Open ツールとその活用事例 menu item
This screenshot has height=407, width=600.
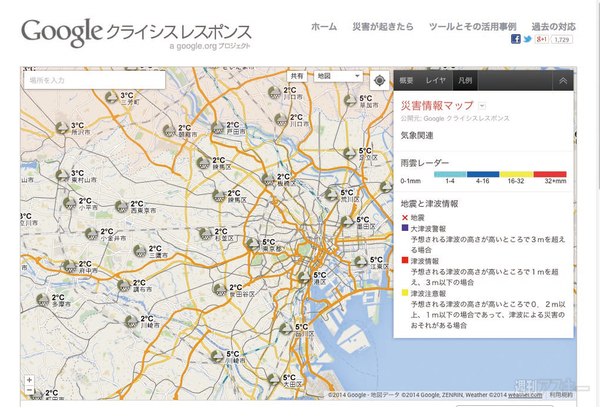(473, 26)
